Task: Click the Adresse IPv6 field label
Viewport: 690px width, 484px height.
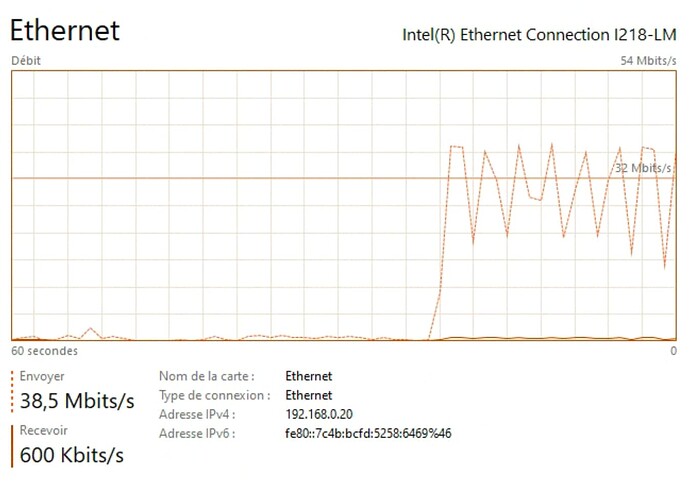Action: 197,434
